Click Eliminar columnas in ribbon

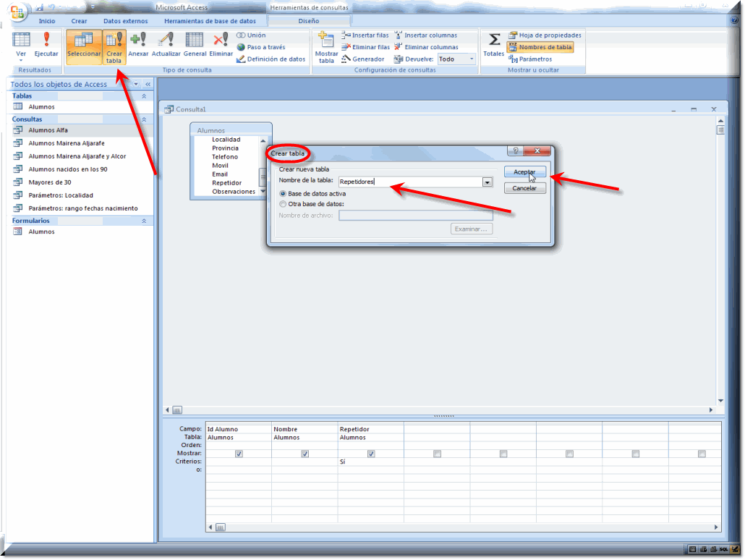[426, 47]
